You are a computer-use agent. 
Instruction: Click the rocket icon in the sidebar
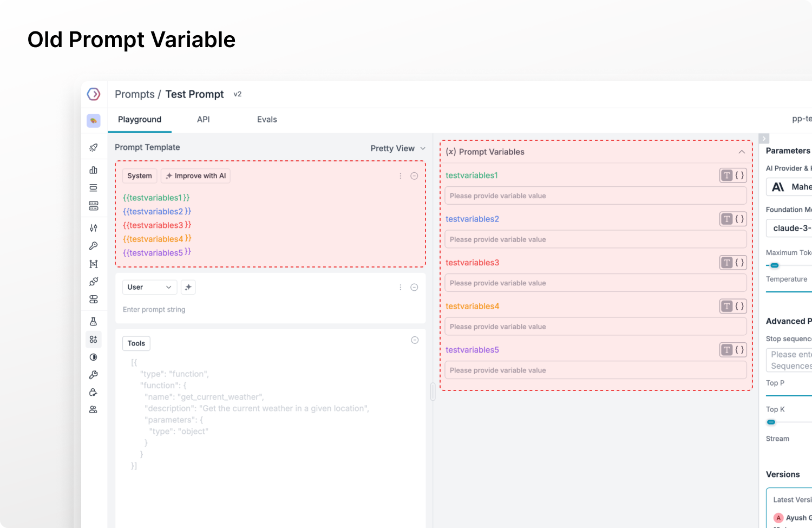(x=94, y=147)
